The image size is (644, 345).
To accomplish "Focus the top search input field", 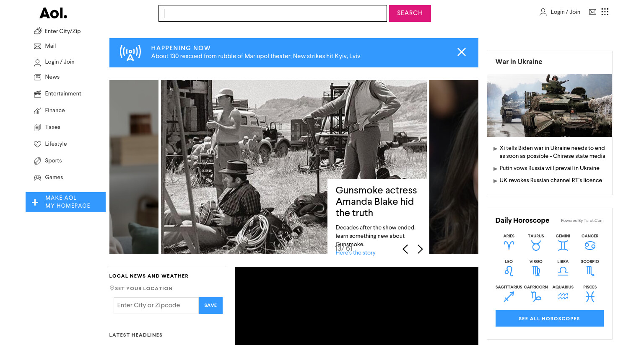I will (x=273, y=13).
